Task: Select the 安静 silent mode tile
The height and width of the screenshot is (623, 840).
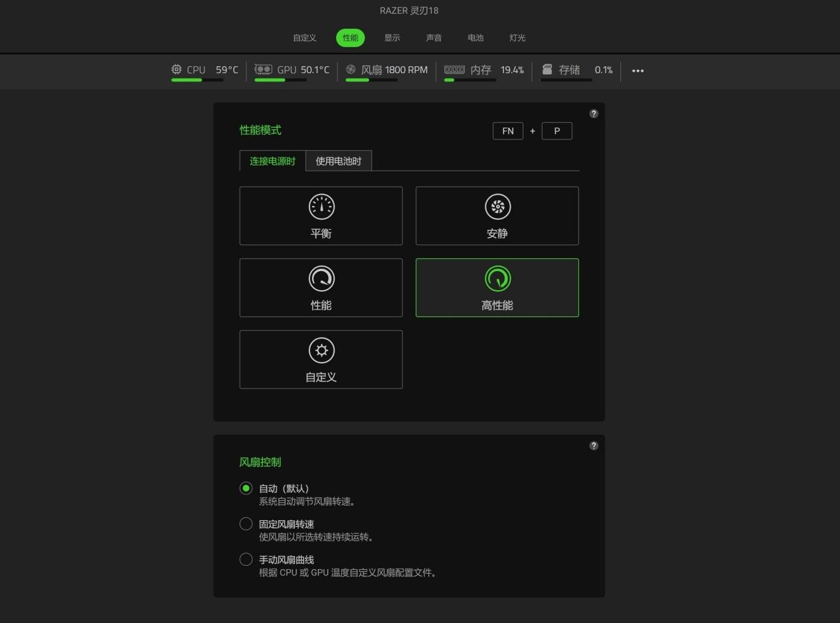Action: 497,216
